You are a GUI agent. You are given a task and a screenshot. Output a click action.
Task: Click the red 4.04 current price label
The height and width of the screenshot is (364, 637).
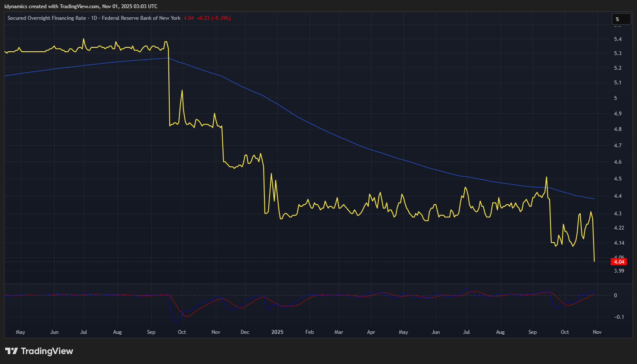(x=618, y=262)
